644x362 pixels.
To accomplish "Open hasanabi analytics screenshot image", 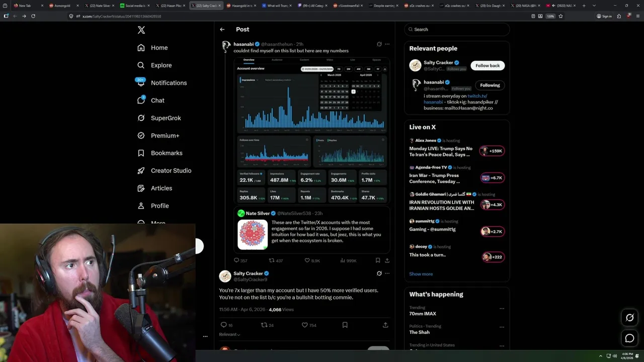I will (312, 130).
